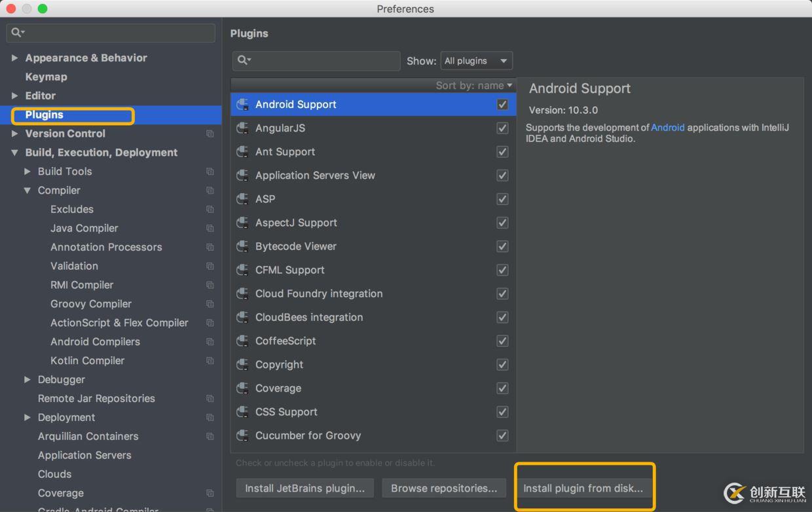Click project-level icon beside Version Control
This screenshot has height=512, width=812.
pyautogui.click(x=210, y=134)
